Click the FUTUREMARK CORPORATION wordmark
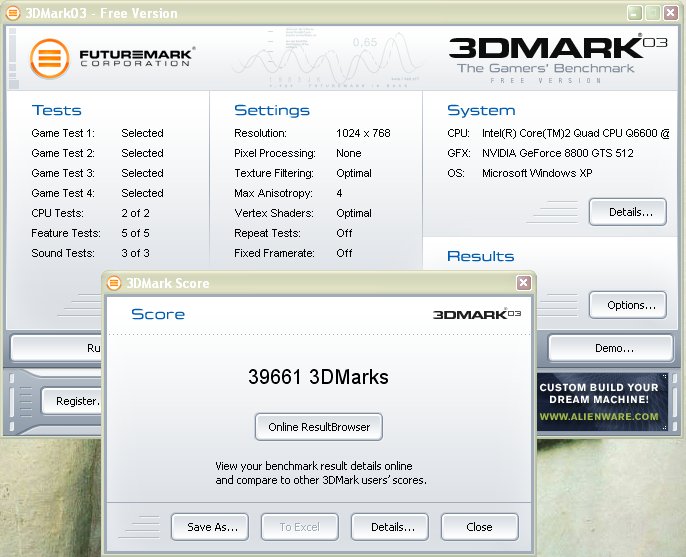 click(137, 58)
